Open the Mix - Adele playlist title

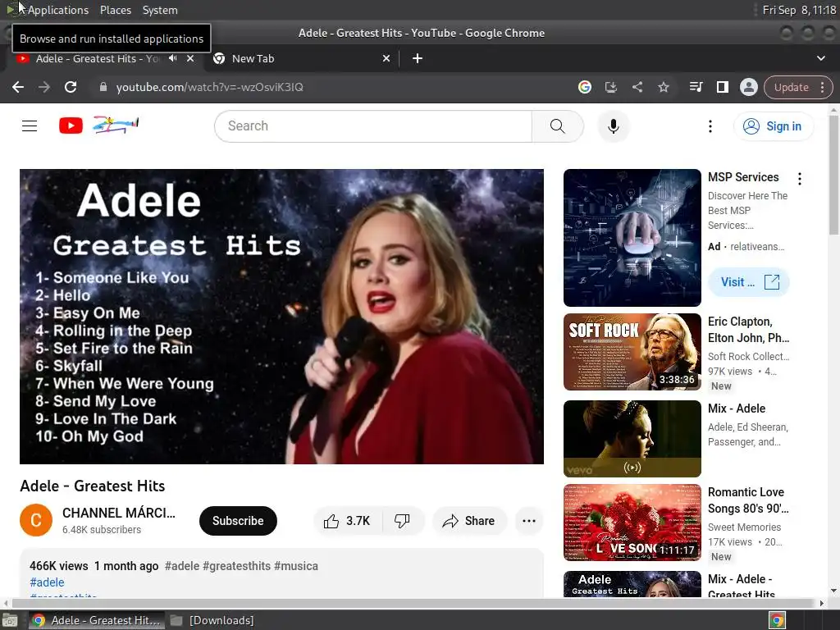click(x=737, y=409)
